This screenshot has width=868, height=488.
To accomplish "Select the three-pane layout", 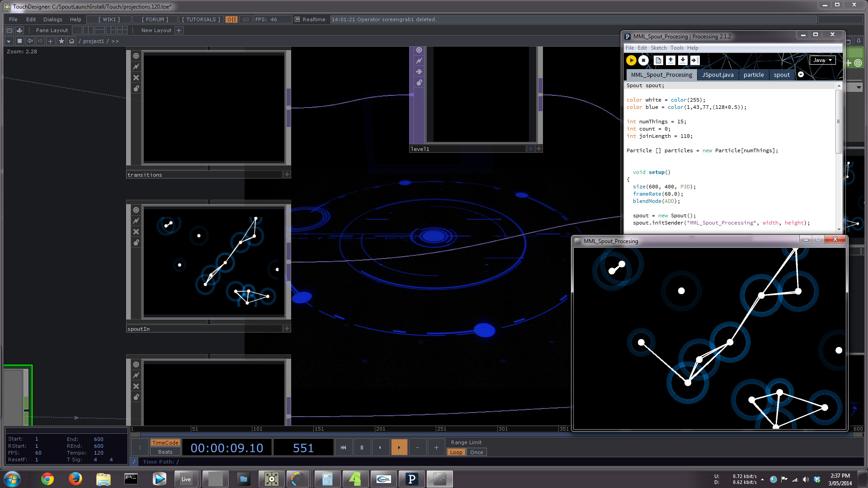I will (x=111, y=30).
